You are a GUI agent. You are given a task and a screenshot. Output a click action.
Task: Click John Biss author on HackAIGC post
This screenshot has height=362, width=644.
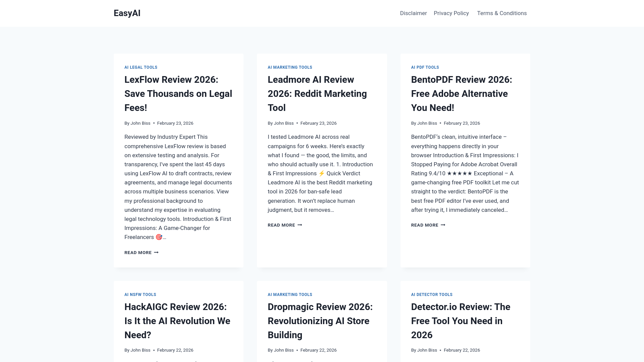coord(140,350)
